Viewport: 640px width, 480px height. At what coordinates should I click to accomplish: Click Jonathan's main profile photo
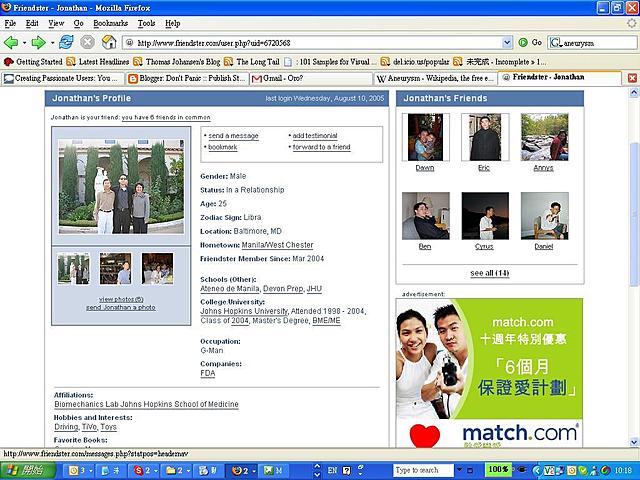121,186
